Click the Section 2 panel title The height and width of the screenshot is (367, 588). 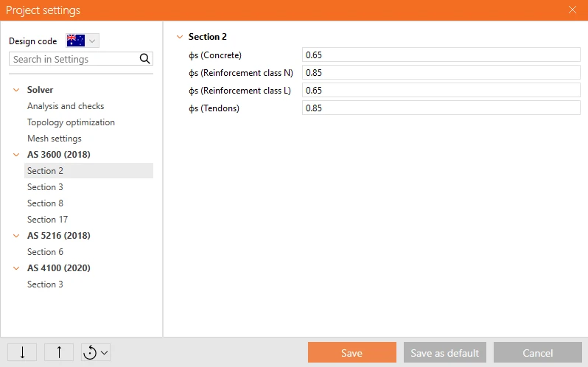tap(207, 36)
